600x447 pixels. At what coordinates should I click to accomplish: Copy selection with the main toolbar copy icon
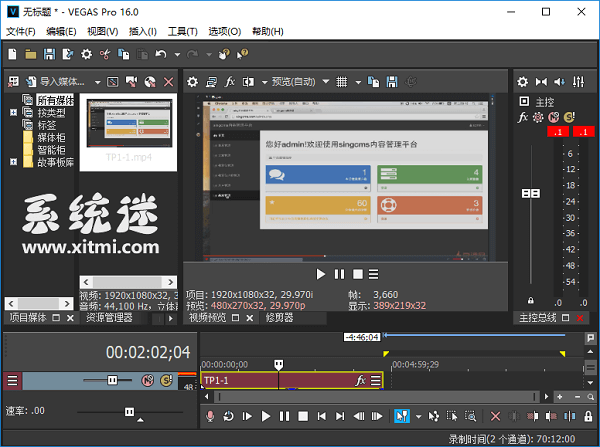(124, 54)
